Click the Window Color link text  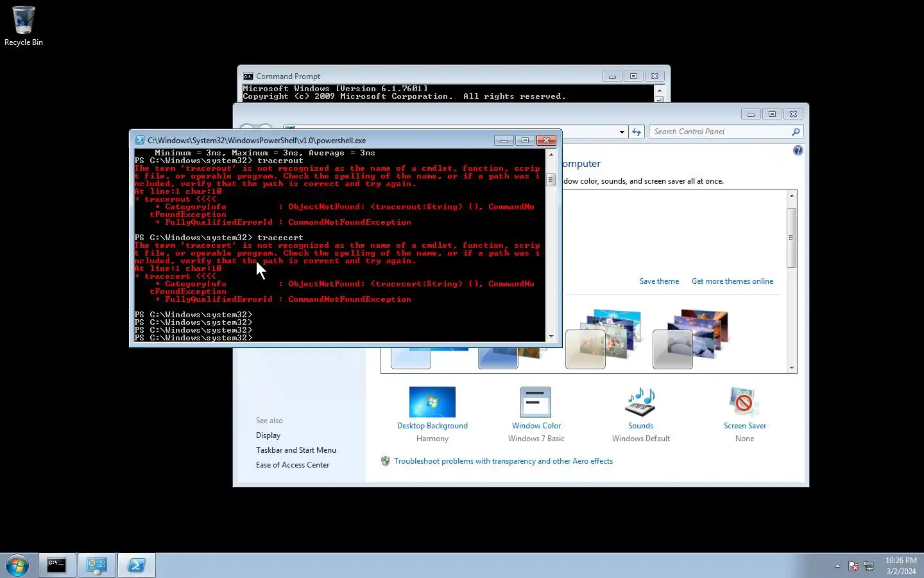(536, 426)
